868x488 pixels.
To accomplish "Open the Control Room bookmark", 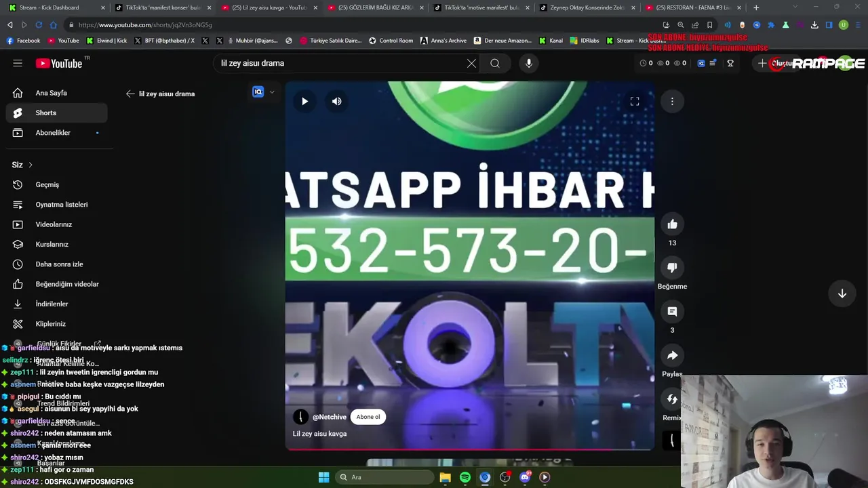I will [x=391, y=40].
